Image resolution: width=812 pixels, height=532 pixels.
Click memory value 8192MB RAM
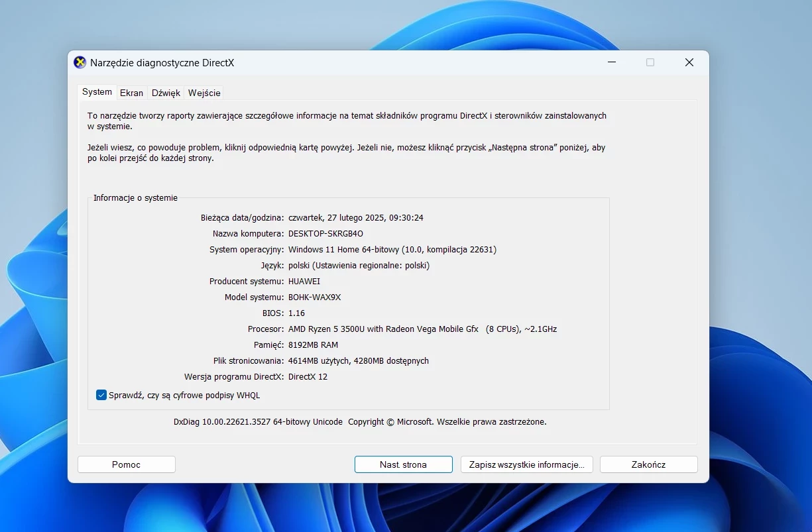pos(313,345)
